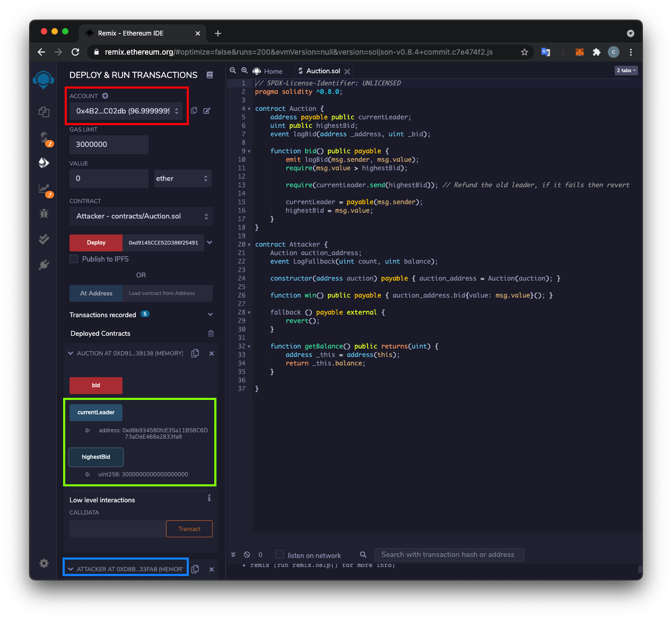The width and height of the screenshot is (672, 619).
Task: Call the bid function button
Action: [x=96, y=386]
